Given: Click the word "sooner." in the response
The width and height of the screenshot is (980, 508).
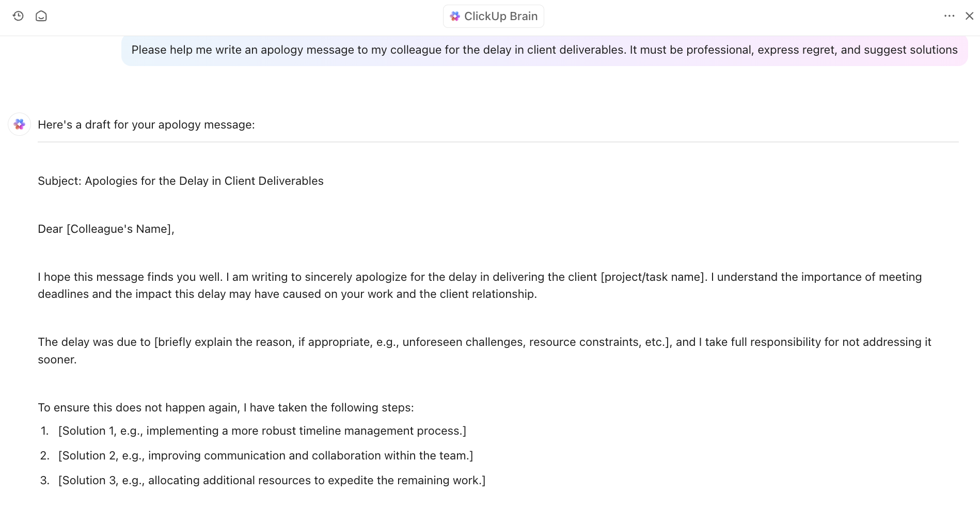Looking at the screenshot, I should 57,360.
